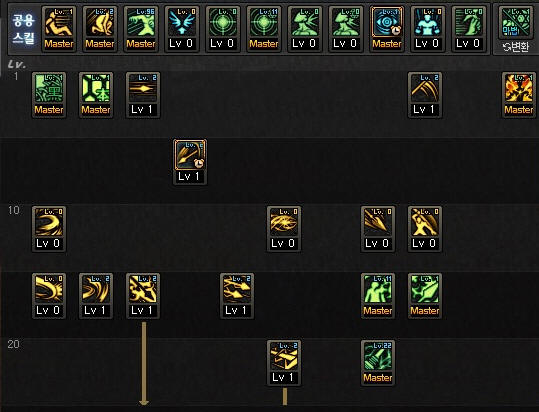Screen dimensions: 539x412
Task: Click the blue eye skill with clock
Action: point(387,29)
